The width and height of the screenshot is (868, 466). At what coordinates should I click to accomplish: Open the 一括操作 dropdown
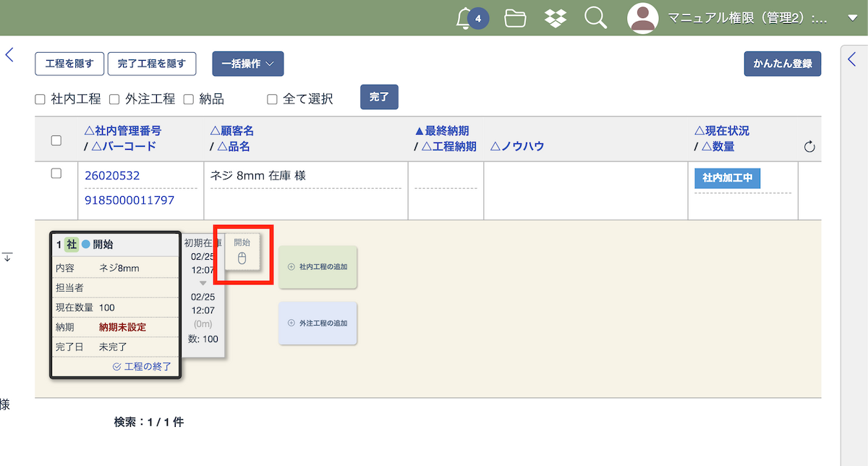coord(247,64)
